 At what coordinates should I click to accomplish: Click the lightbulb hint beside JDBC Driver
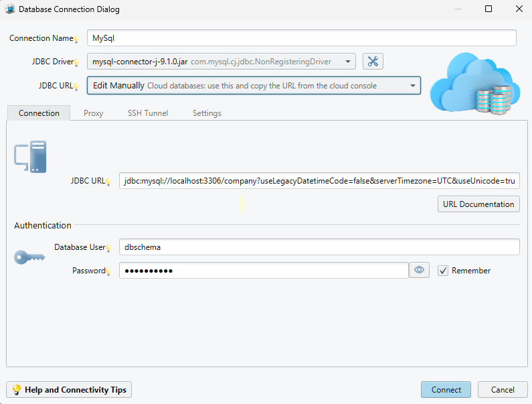76,63
